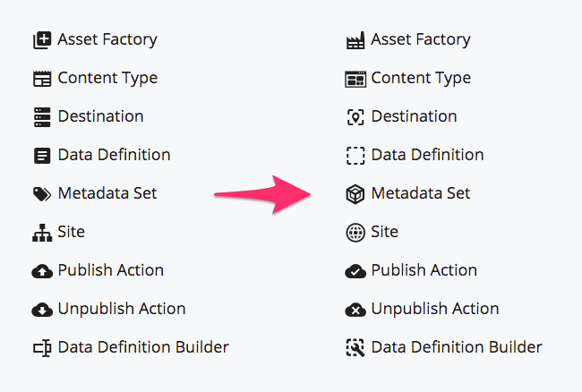This screenshot has width=582, height=392.
Task: Choose the new Data Definition dashed-square icon
Action: (x=355, y=156)
